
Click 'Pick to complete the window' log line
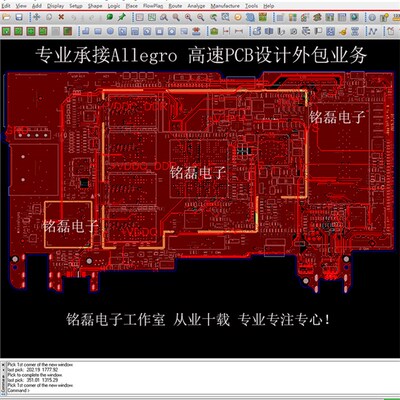tap(35, 375)
